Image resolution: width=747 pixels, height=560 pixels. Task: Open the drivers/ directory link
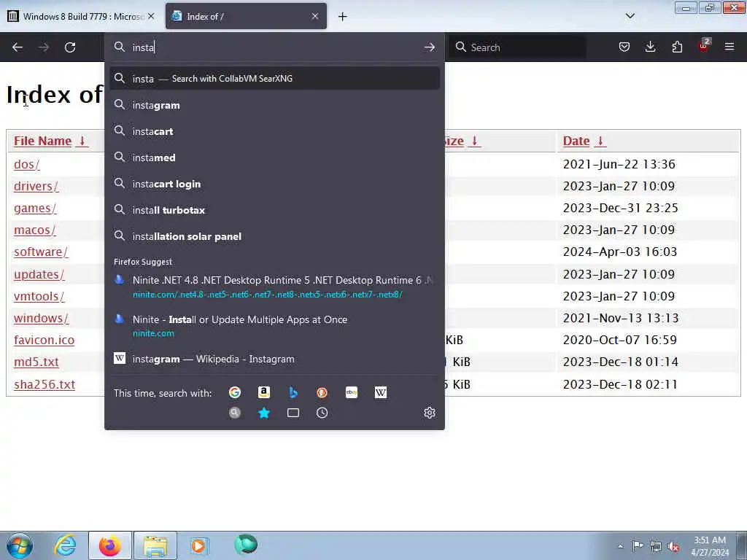(36, 186)
